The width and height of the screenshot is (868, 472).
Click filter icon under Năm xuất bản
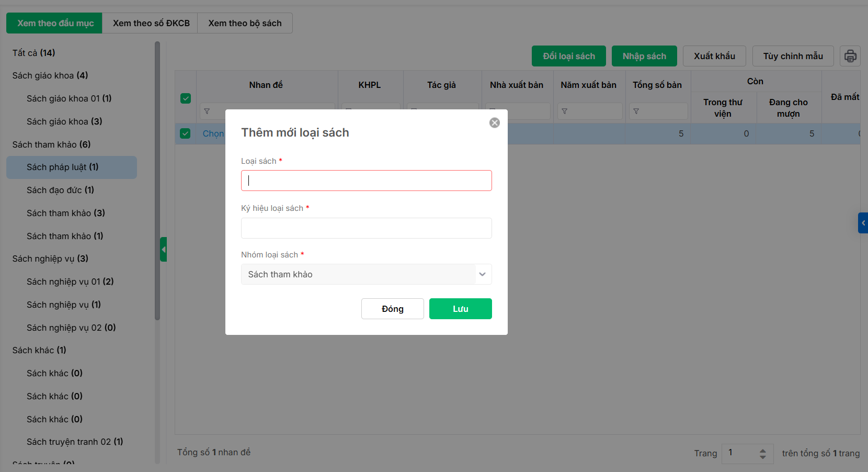tap(564, 111)
